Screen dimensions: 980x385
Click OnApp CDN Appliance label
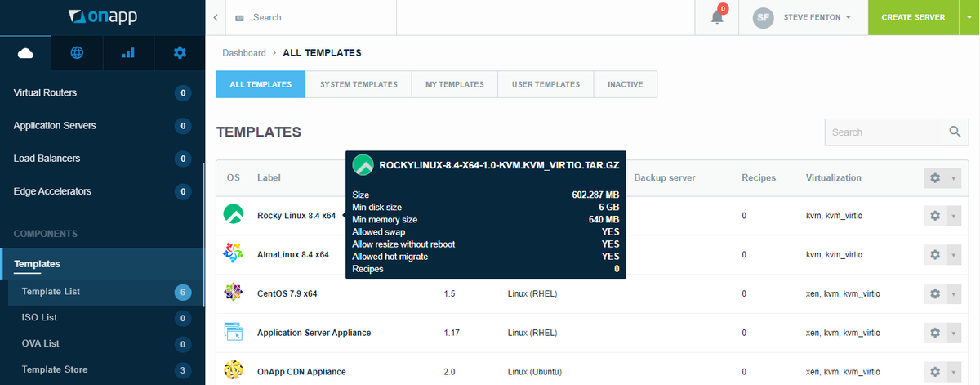pos(301,372)
